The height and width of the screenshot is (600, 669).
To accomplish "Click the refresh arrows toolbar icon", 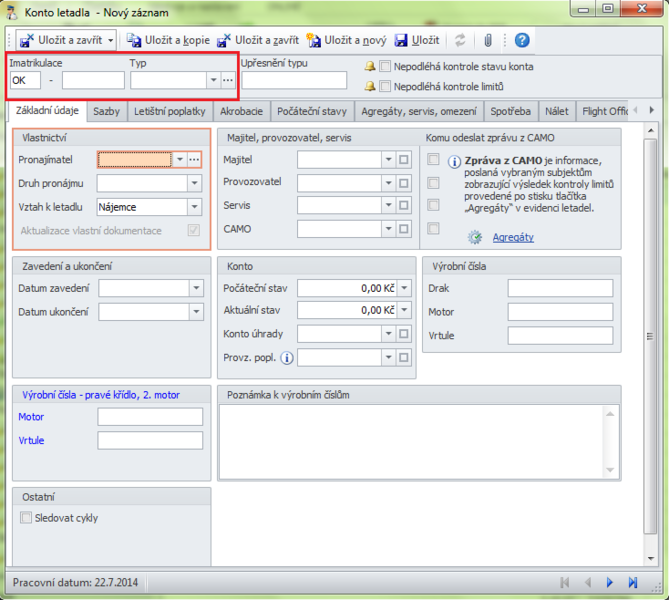I will click(x=460, y=40).
